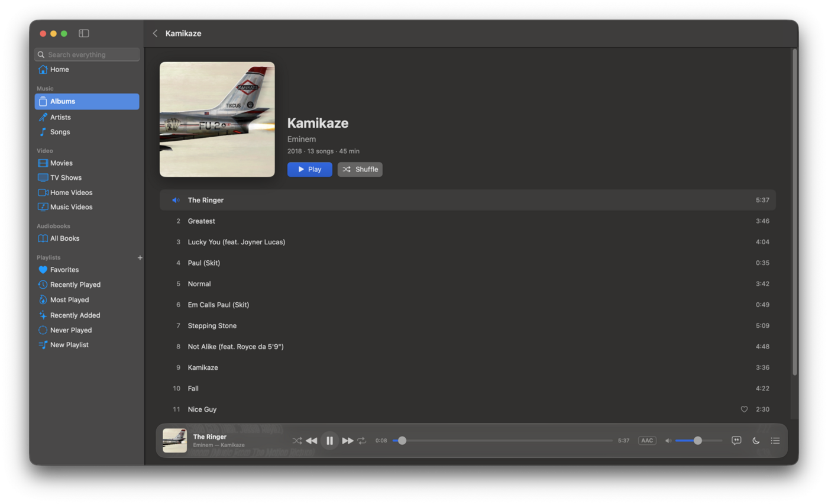Click the AAC format badge

point(647,441)
